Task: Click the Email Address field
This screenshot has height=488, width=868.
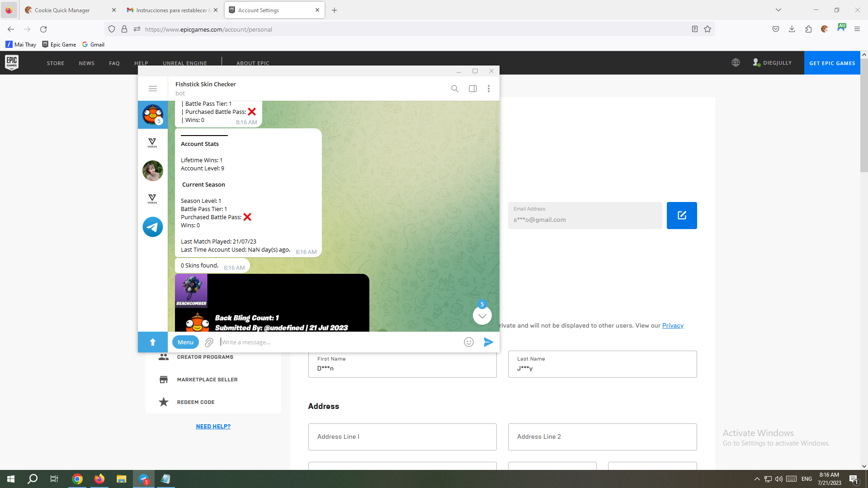Action: pyautogui.click(x=585, y=216)
